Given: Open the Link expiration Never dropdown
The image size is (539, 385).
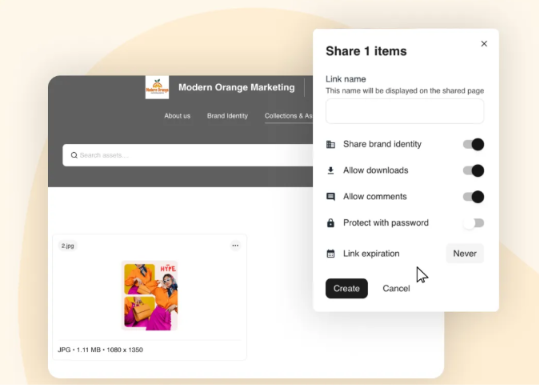Looking at the screenshot, I should tap(465, 253).
